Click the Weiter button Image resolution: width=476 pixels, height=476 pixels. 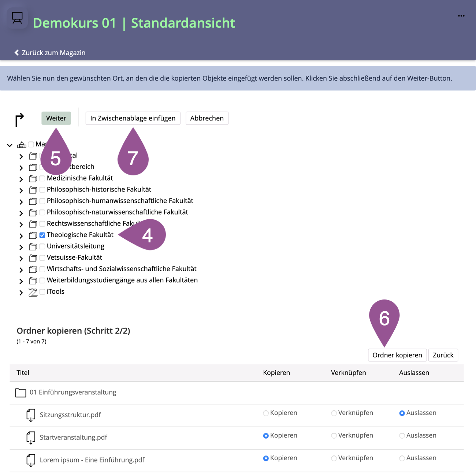coord(56,118)
